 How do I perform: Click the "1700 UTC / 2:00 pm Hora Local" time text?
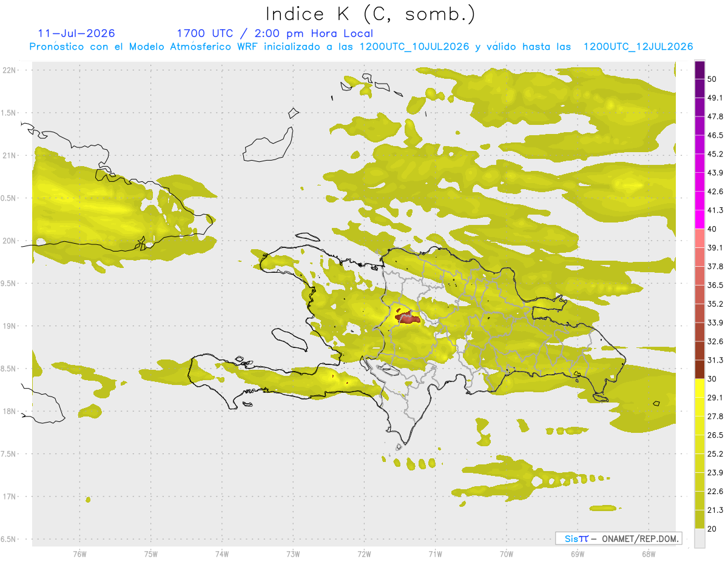[275, 33]
